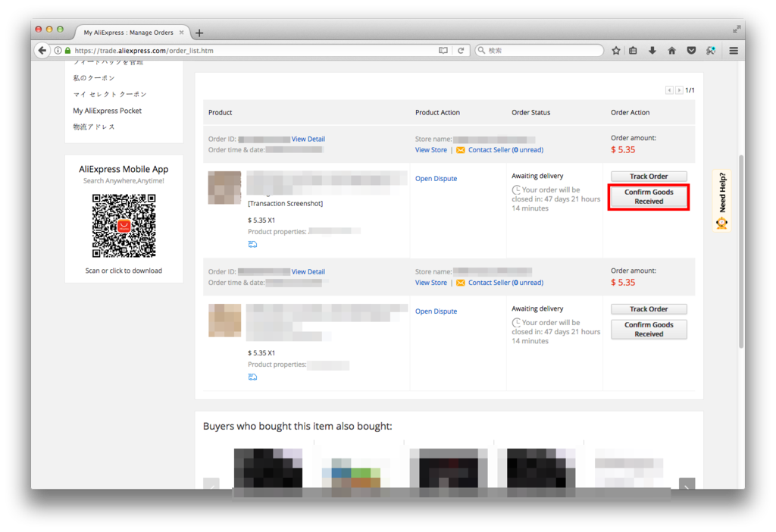Screen dimensions: 776x532
Task: Open View Detail of first order
Action: coord(308,139)
